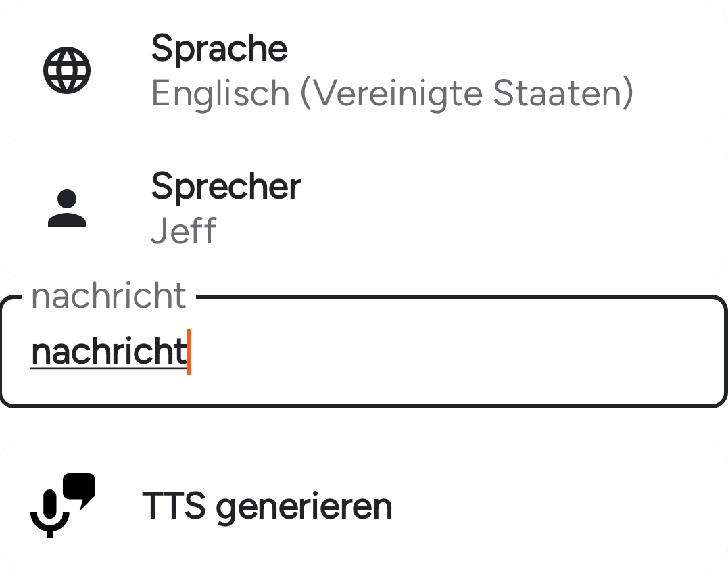
Task: Tap the person icon next to Sprecher
Action: click(67, 208)
